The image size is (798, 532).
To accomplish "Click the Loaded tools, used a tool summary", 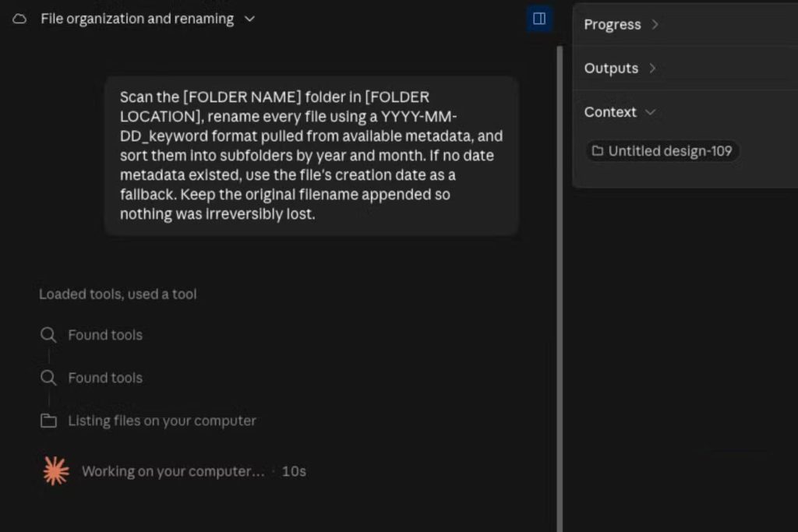I will click(118, 294).
